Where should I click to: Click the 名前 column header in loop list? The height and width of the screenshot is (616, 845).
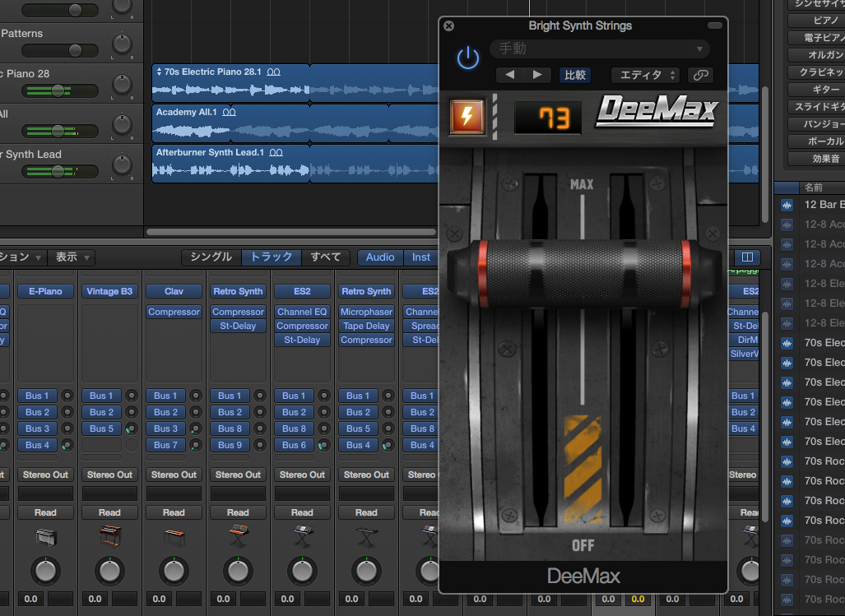click(813, 188)
